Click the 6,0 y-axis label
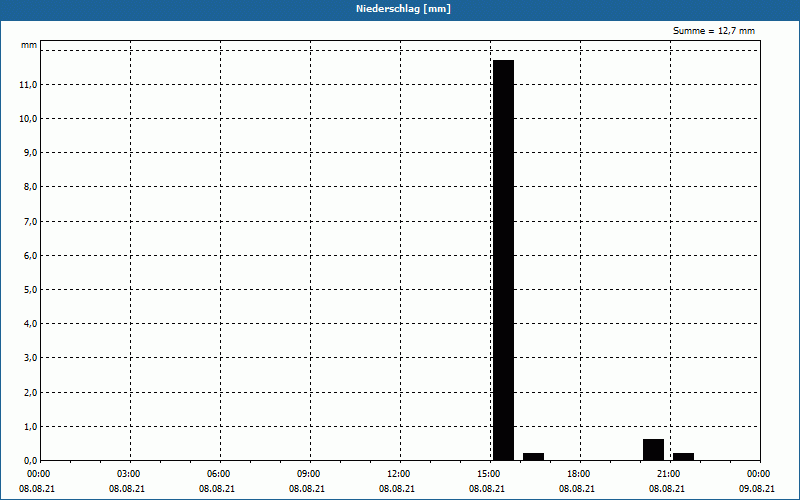The image size is (800, 500). click(x=30, y=256)
